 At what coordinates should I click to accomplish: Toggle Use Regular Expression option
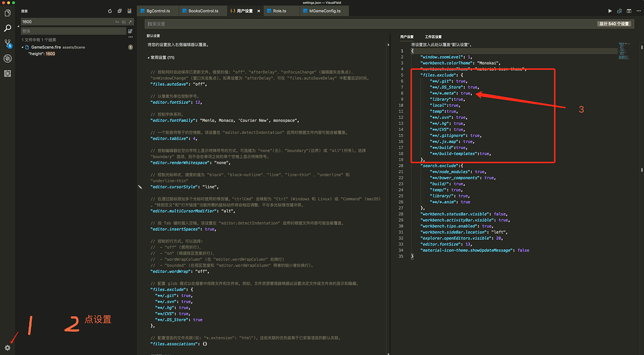coord(130,22)
